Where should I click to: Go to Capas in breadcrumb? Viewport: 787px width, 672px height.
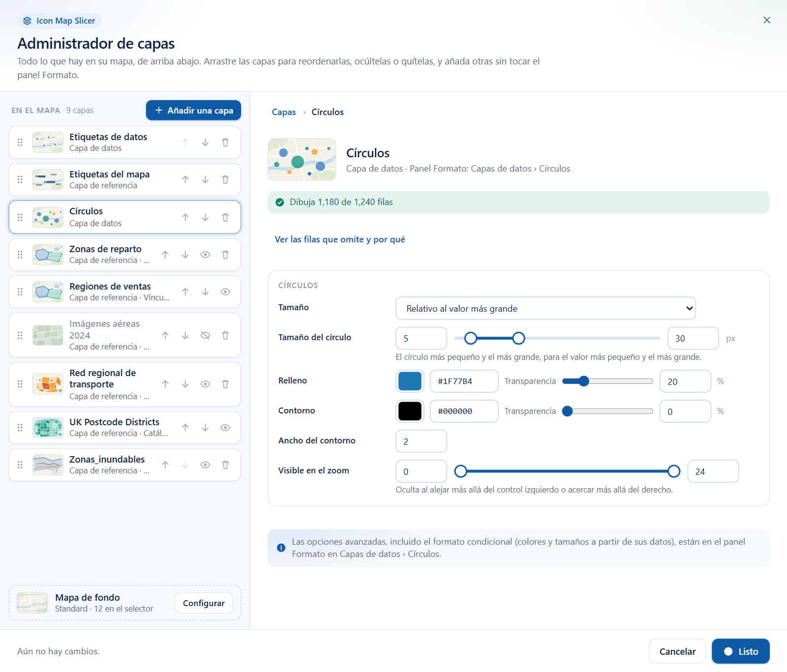[284, 112]
